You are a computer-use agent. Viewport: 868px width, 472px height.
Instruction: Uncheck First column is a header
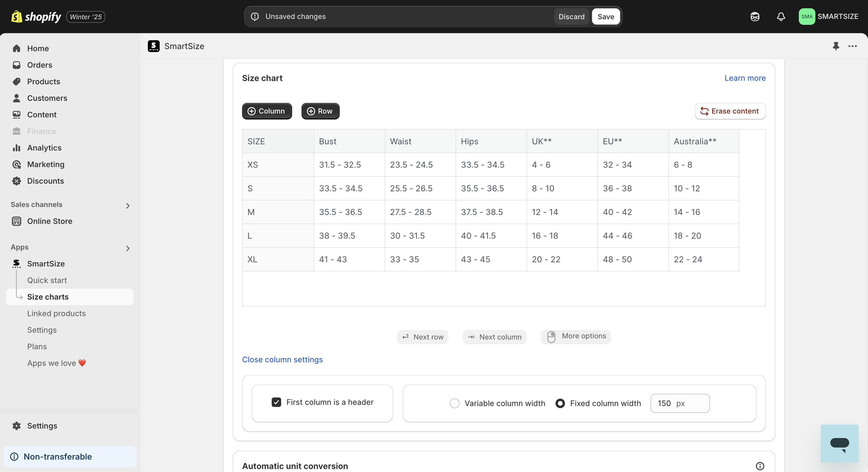(x=276, y=402)
